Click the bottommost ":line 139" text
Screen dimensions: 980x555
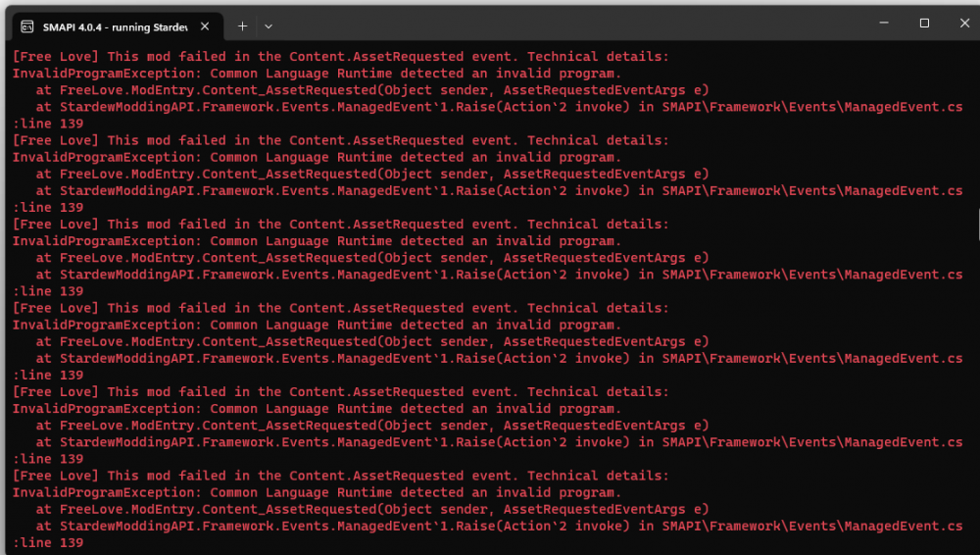tap(48, 542)
